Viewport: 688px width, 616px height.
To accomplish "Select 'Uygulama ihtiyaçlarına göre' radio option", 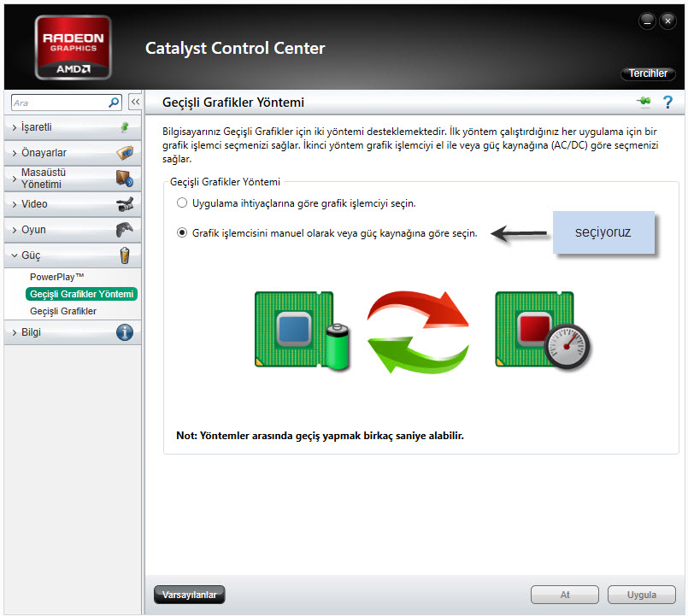I will (182, 202).
